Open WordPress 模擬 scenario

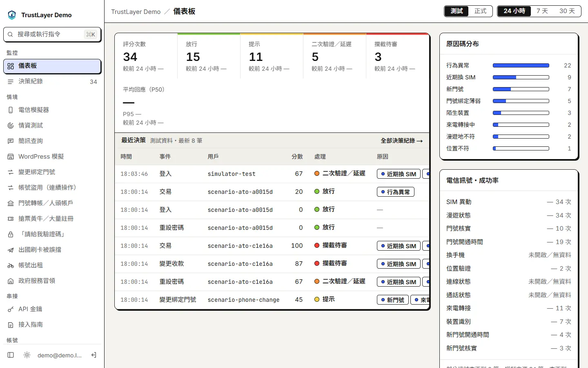point(52,157)
